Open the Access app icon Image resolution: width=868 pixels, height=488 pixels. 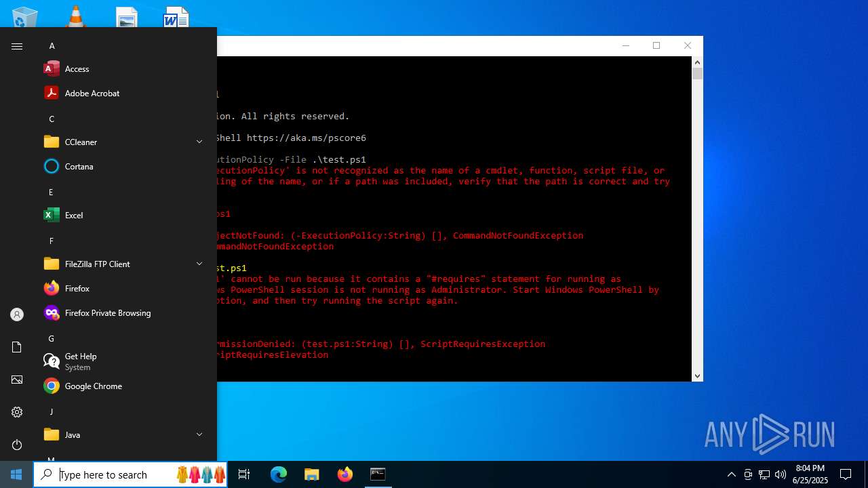(x=52, y=68)
